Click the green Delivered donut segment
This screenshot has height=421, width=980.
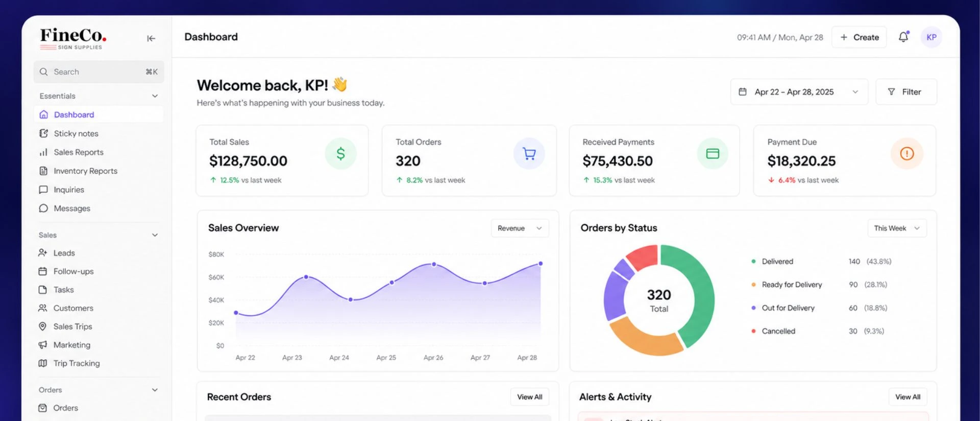tap(703, 296)
